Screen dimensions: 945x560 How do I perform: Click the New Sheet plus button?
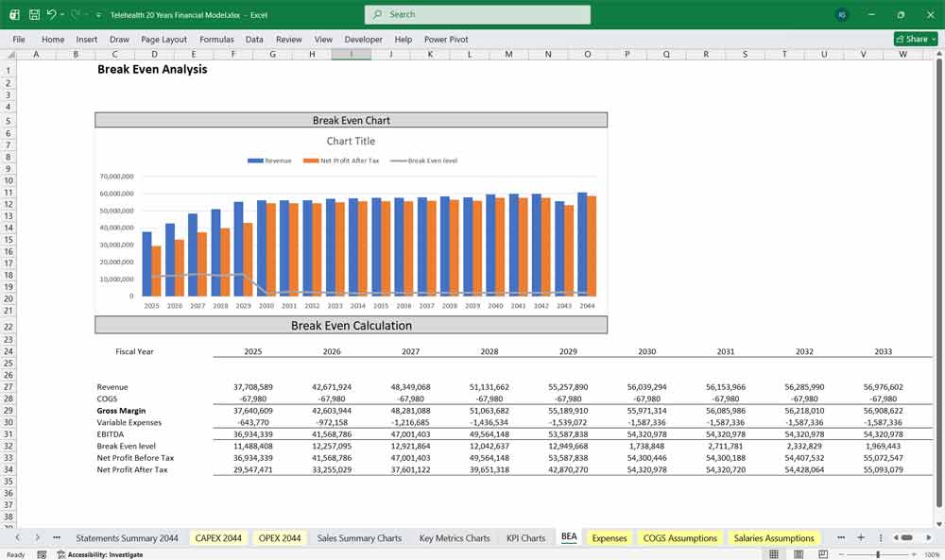click(x=861, y=536)
